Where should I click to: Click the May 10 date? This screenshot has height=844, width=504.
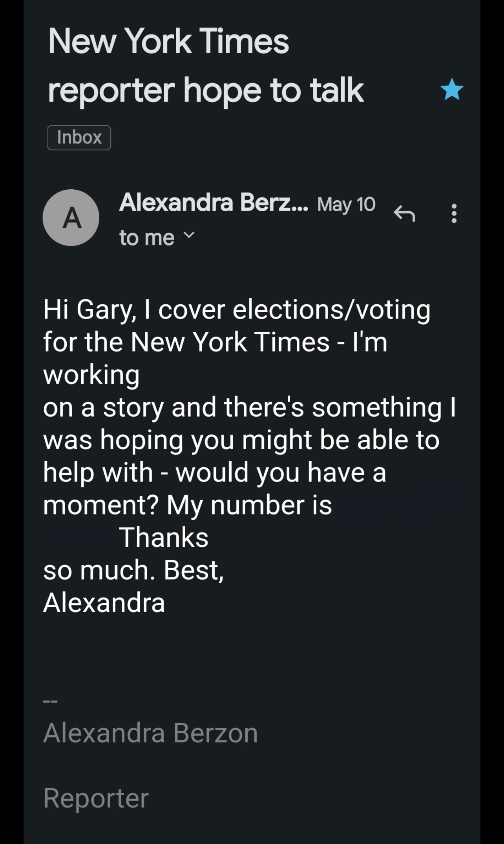pyautogui.click(x=346, y=204)
